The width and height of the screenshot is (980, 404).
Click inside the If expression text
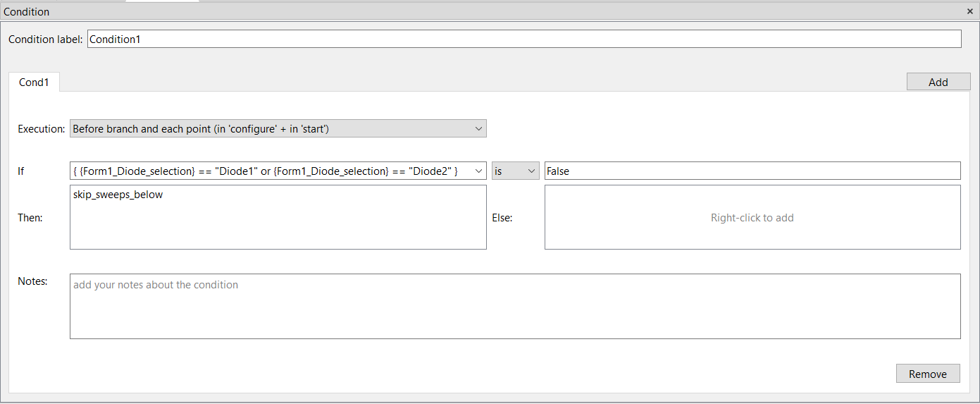pos(265,171)
